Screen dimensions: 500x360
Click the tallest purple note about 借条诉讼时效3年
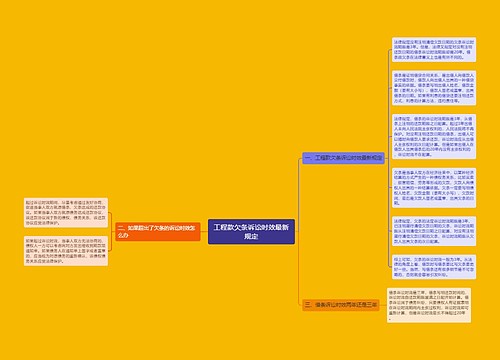click(434, 136)
